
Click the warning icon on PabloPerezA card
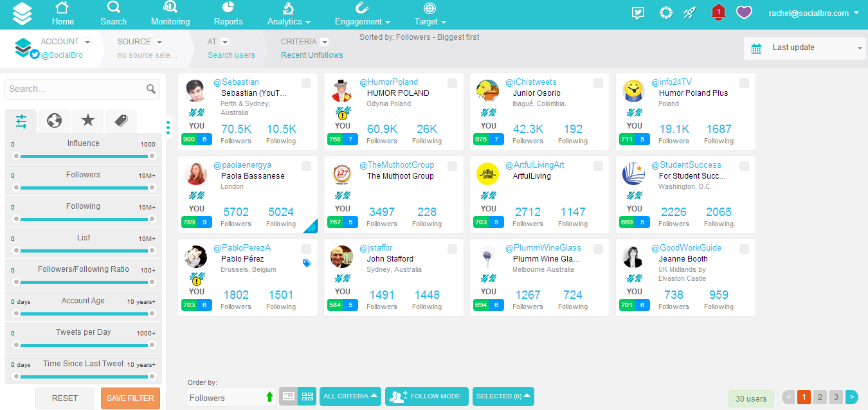click(197, 281)
